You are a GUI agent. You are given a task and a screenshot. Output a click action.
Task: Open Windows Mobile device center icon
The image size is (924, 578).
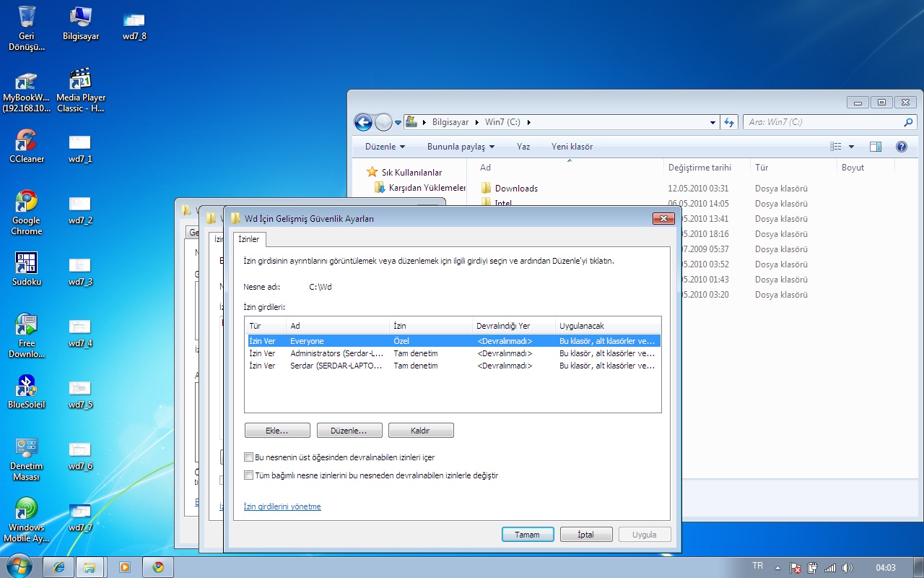[27, 519]
